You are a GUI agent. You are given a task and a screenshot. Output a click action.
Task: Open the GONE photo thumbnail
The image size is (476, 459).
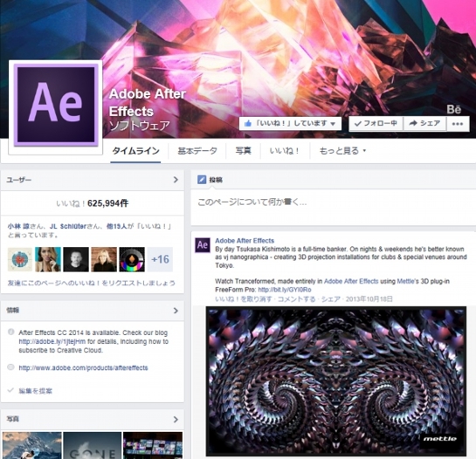[93, 445]
